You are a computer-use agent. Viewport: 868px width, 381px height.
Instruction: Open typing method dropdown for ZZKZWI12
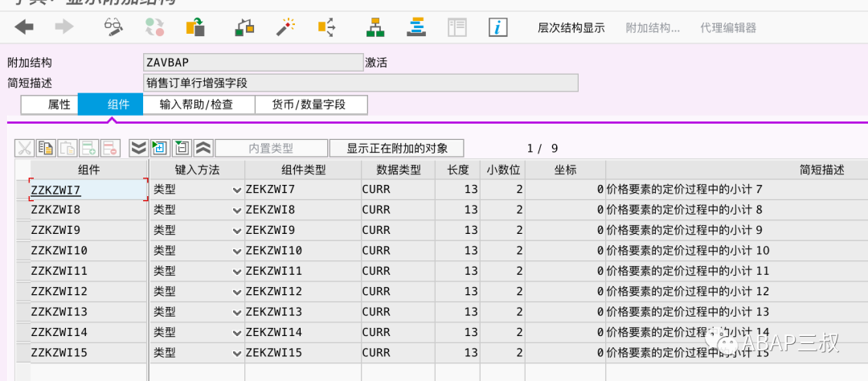tap(237, 292)
